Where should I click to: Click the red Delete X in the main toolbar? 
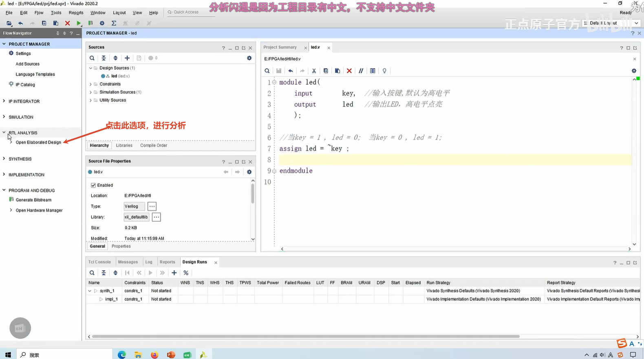pos(67,23)
